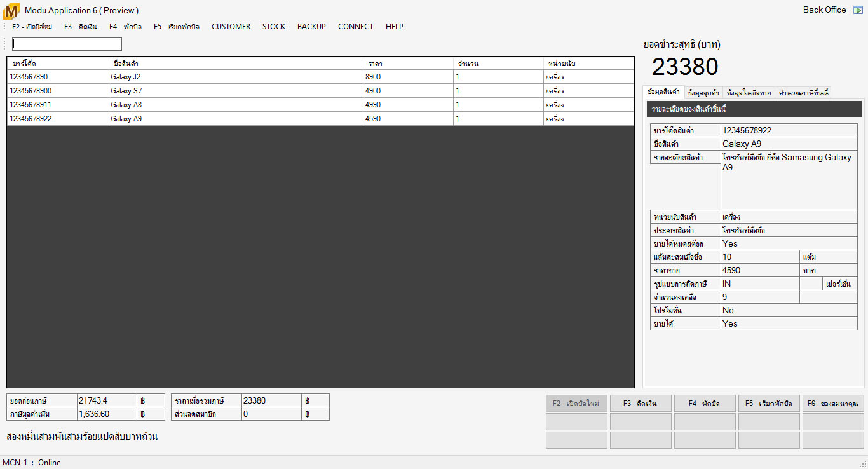
Task: Click the bottom F5 - เรียกพักบิล button
Action: tap(769, 404)
